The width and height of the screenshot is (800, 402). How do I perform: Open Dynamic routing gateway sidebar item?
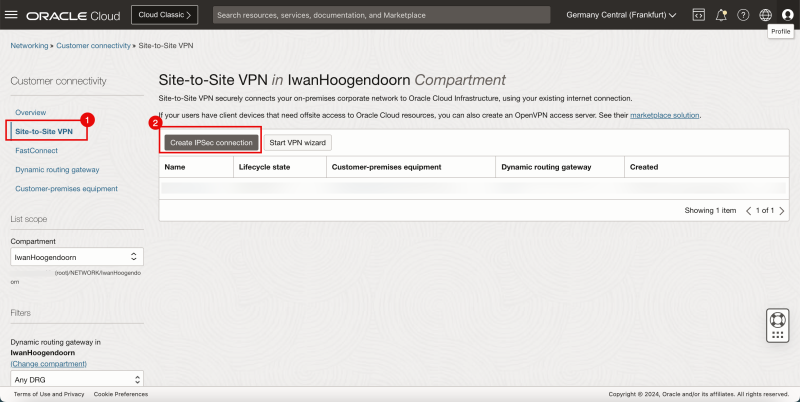[57, 169]
